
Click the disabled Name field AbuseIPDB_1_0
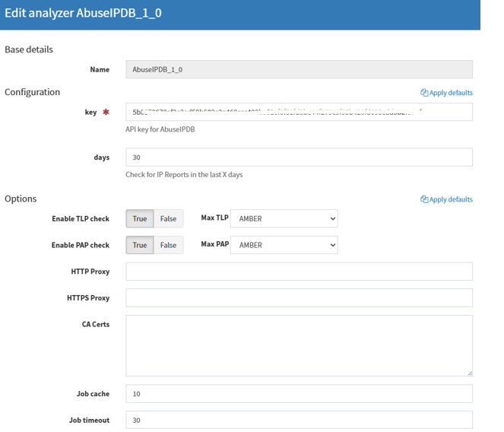(x=299, y=69)
